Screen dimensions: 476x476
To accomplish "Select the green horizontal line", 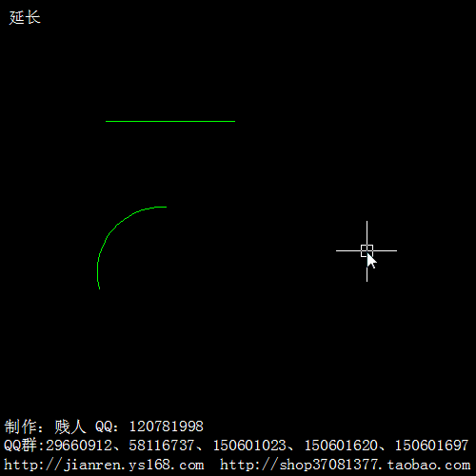I will 170,121.
